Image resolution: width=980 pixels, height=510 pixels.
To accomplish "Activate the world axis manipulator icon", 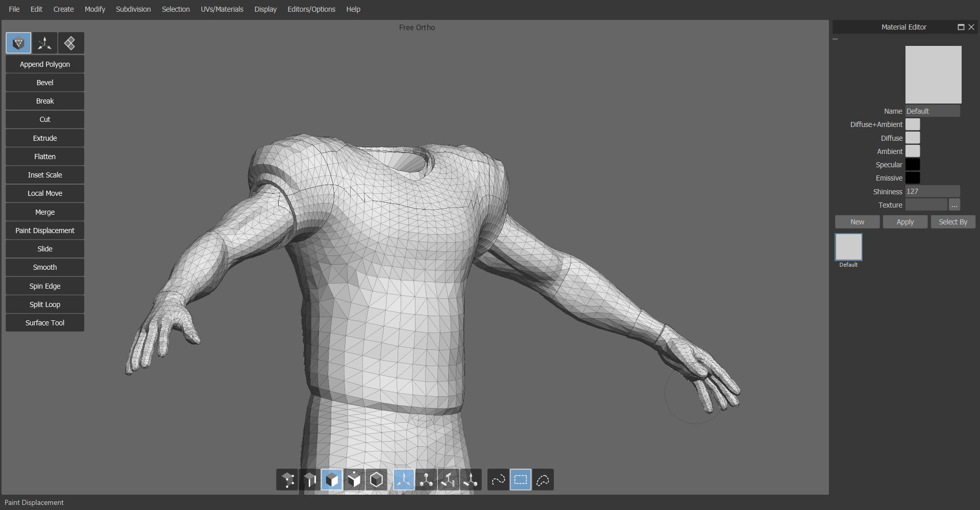I will pyautogui.click(x=426, y=479).
